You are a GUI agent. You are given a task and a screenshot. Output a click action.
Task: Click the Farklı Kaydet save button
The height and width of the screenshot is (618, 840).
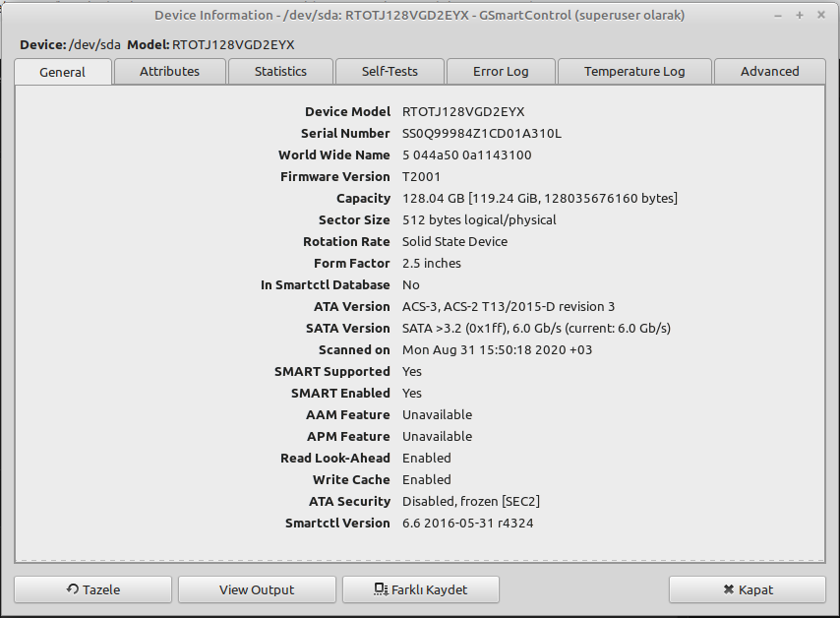421,589
